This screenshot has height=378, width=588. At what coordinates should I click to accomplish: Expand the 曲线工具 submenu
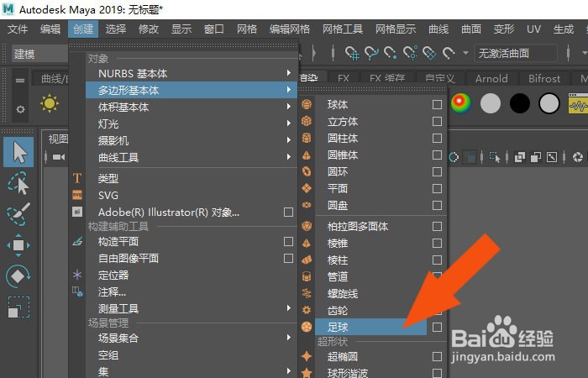[x=192, y=157]
